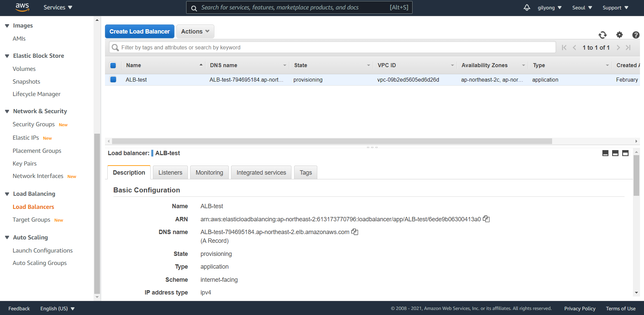Open the Terms of Use link
The width and height of the screenshot is (644, 315).
[x=621, y=308]
